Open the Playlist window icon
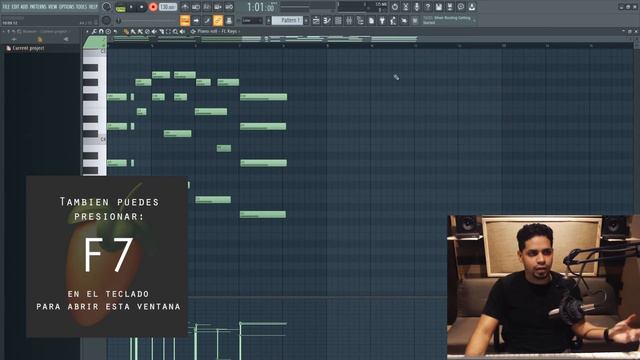Screen dimensions: 640x360 pyautogui.click(x=316, y=20)
